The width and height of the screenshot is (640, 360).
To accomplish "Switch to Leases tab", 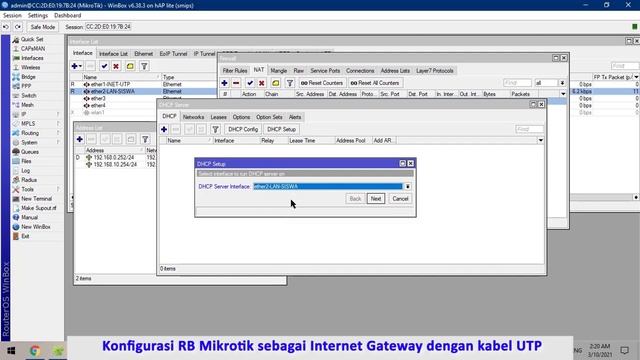I will 218,117.
